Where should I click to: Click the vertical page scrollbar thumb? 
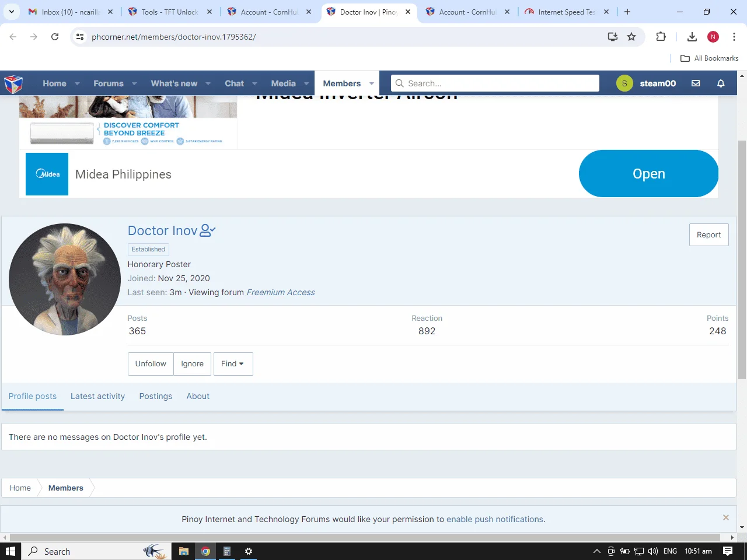(x=742, y=260)
